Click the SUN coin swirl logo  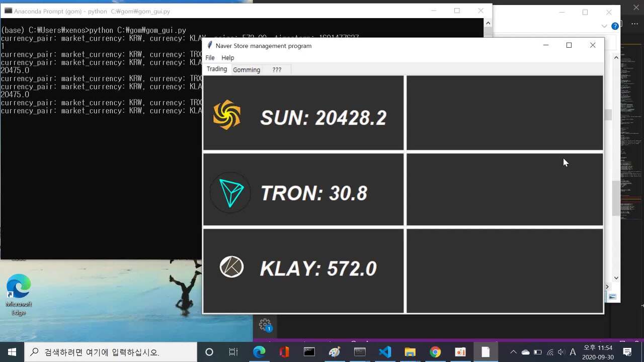(227, 115)
